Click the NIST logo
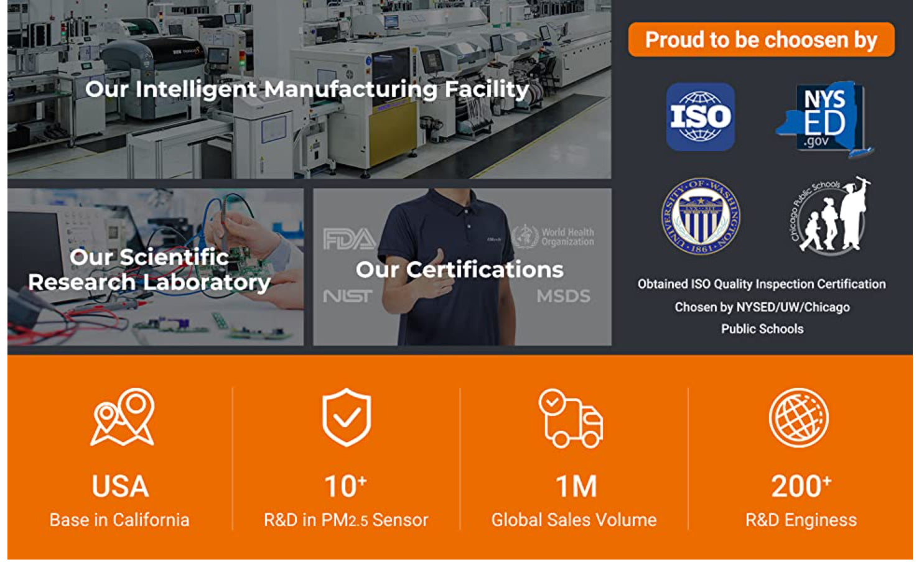The width and height of the screenshot is (924, 567). click(x=347, y=296)
